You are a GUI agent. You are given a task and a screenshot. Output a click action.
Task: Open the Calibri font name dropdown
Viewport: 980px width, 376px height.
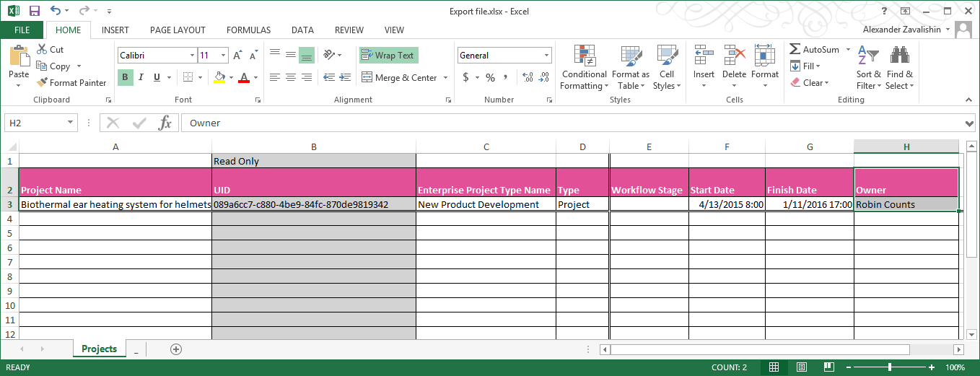point(192,56)
